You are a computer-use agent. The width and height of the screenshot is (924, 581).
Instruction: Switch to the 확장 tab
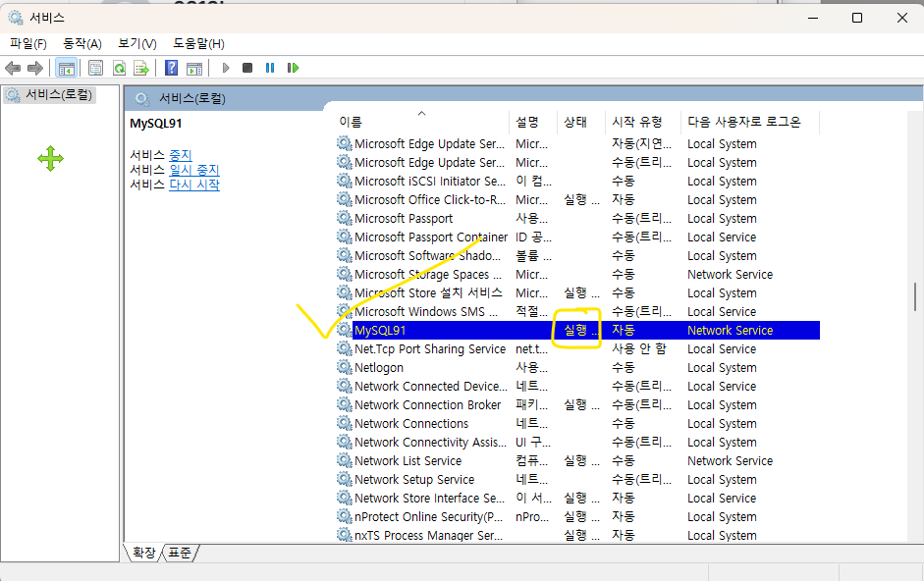143,553
